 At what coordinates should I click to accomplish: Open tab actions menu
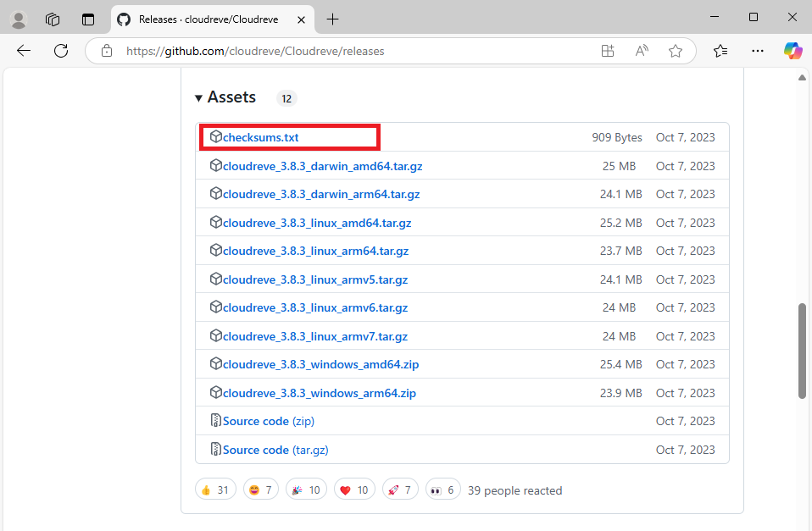click(88, 19)
